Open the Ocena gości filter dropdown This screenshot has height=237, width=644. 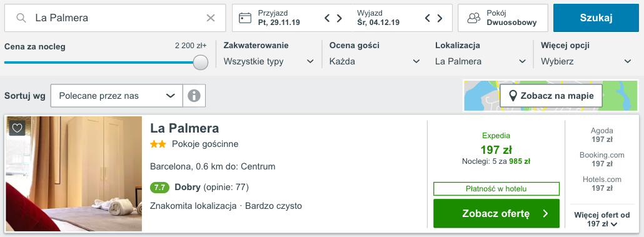coord(375,62)
